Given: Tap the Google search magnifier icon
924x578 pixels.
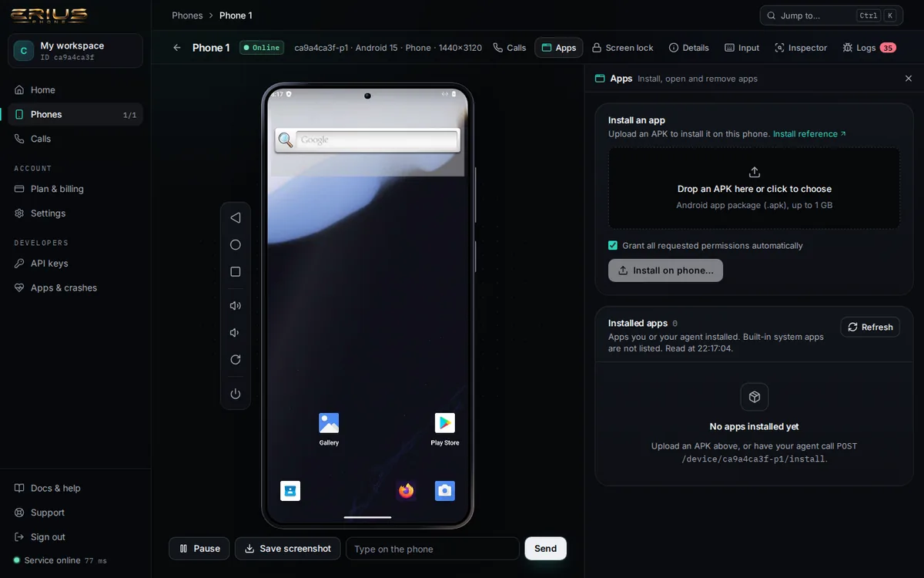Looking at the screenshot, I should coord(286,140).
